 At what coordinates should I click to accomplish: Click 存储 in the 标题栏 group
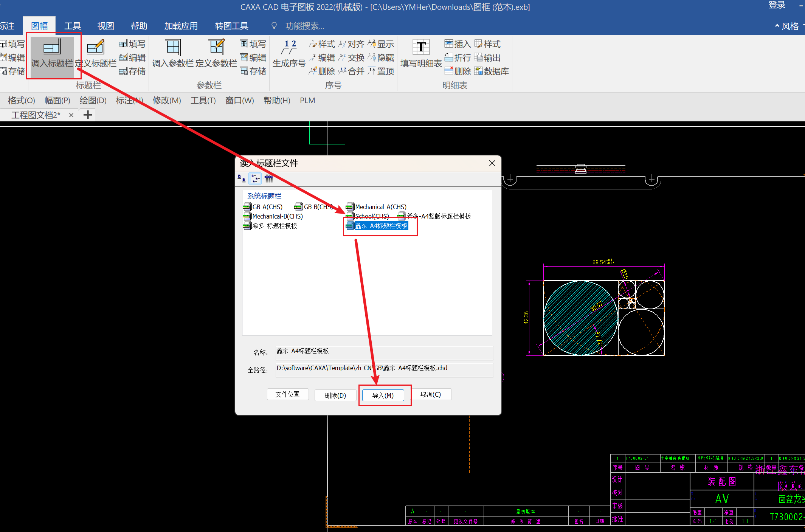click(132, 71)
